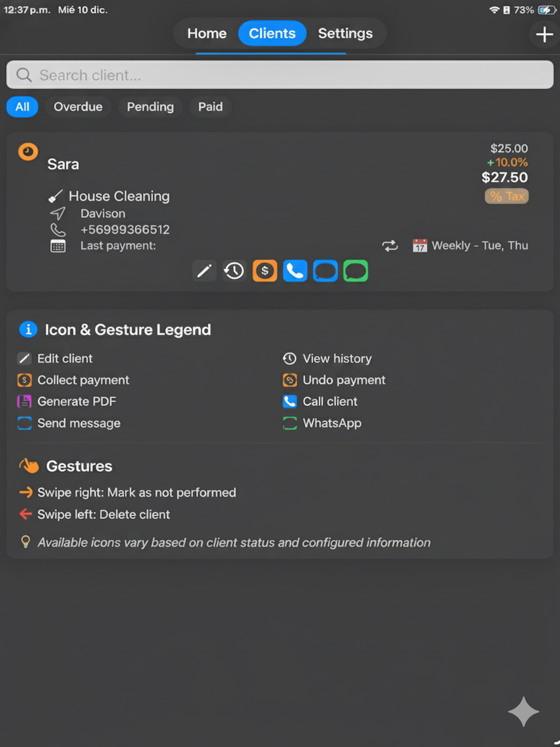Viewport: 560px width, 747px height.
Task: Switch to the Home tab
Action: coord(207,33)
